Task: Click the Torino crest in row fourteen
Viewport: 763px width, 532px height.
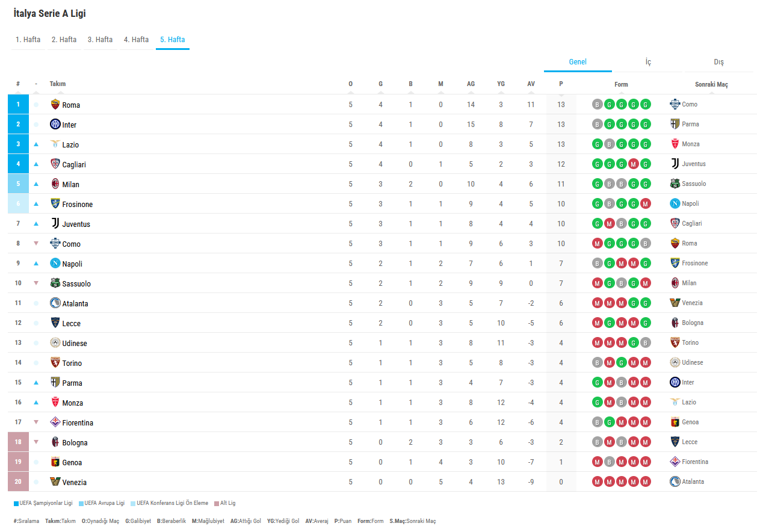Action: tap(55, 362)
